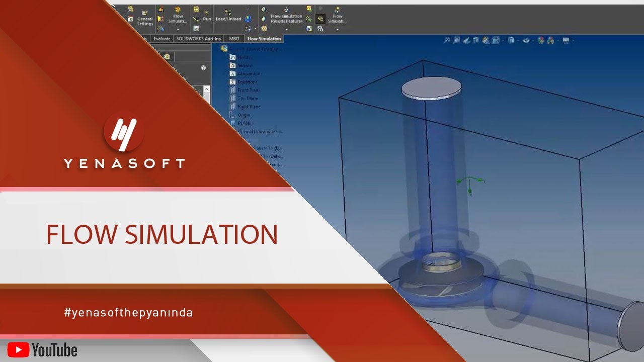Select the Annotations folder in the tree
The width and height of the screenshot is (644, 362).
coord(246,73)
